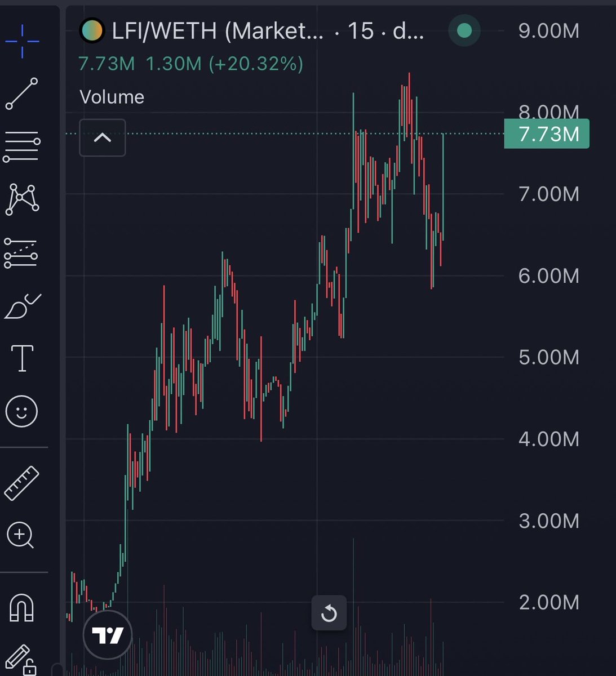
Task: Open the emoji icons tool
Action: (x=21, y=411)
